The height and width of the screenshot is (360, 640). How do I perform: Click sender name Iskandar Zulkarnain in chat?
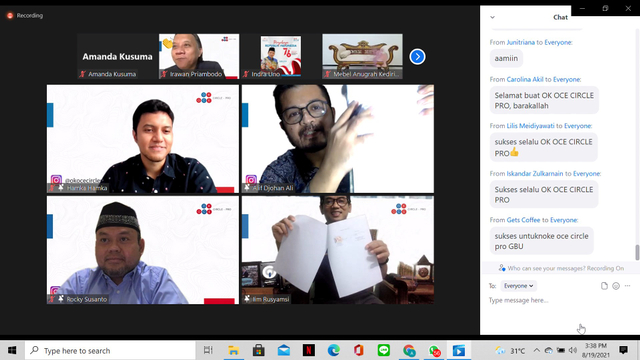point(535,174)
